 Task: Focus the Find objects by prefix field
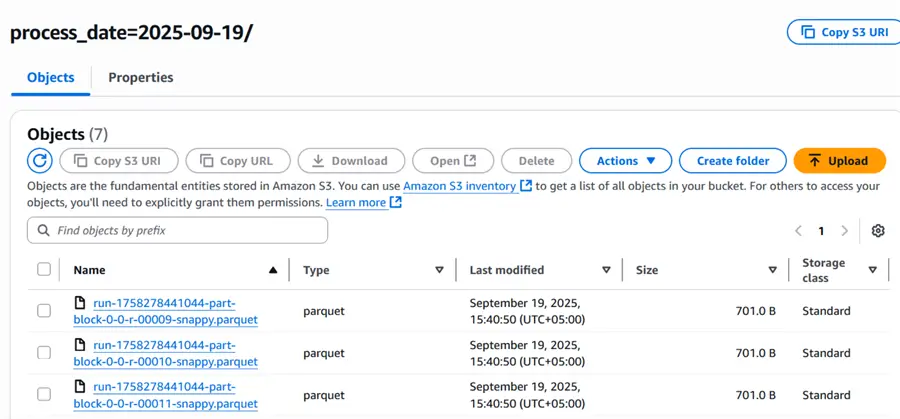coord(177,230)
